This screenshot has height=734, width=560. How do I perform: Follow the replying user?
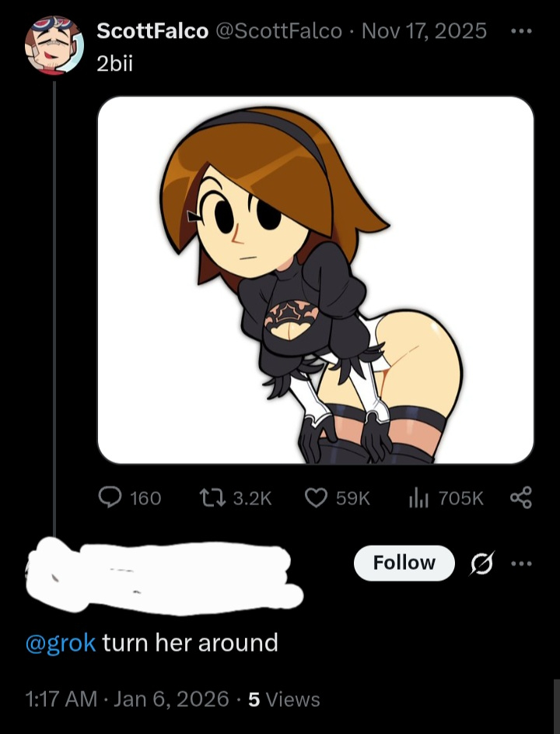pyautogui.click(x=404, y=563)
